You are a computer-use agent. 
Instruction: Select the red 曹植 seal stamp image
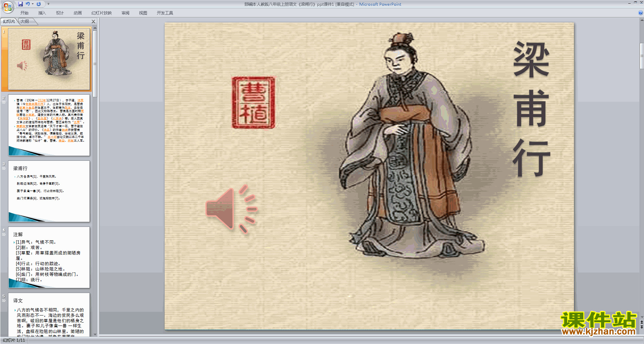coord(254,102)
